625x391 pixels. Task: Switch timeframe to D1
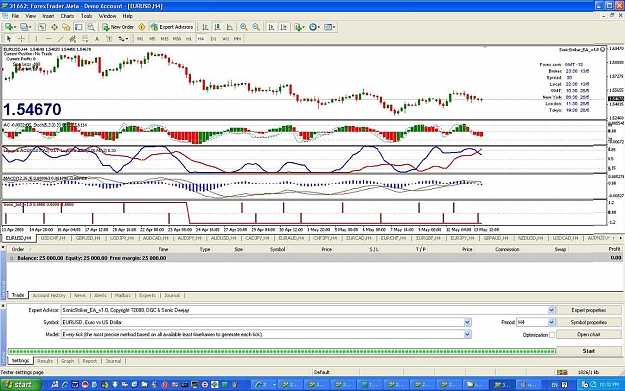point(213,39)
